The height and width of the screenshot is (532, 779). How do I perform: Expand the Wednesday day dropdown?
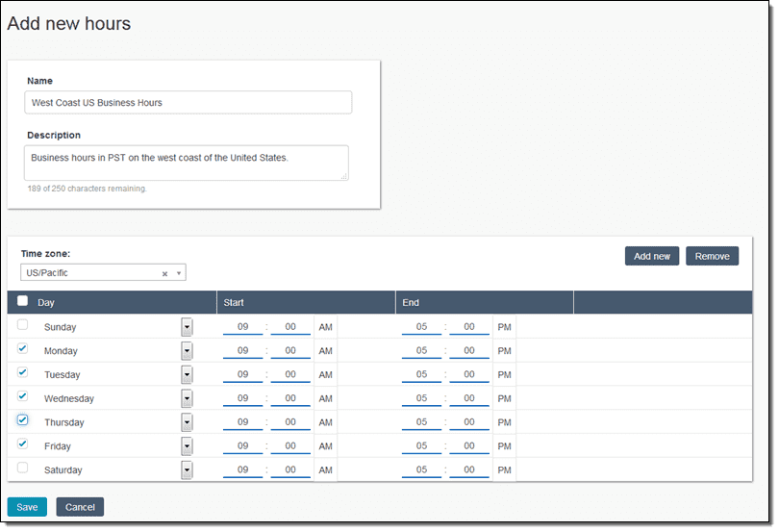click(187, 398)
